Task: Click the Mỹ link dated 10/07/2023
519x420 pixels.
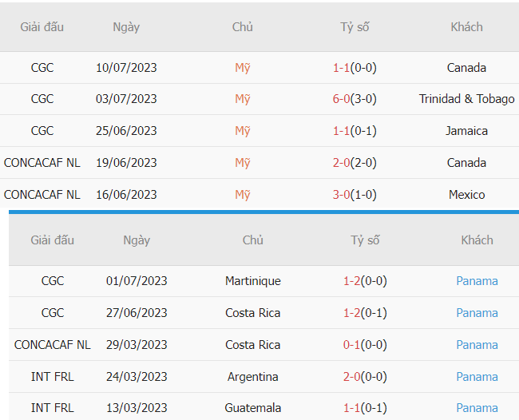Action: click(x=243, y=68)
